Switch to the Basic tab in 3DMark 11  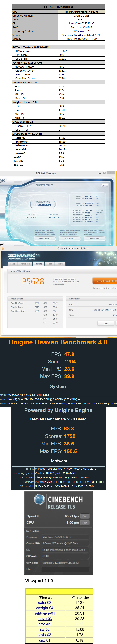click(13, 264)
